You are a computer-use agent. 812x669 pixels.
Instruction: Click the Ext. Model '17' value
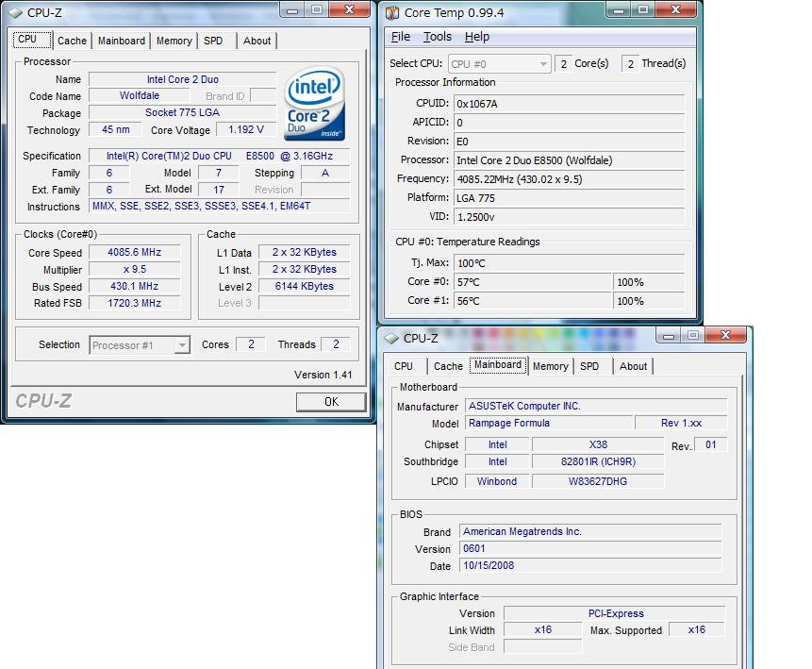click(x=219, y=190)
